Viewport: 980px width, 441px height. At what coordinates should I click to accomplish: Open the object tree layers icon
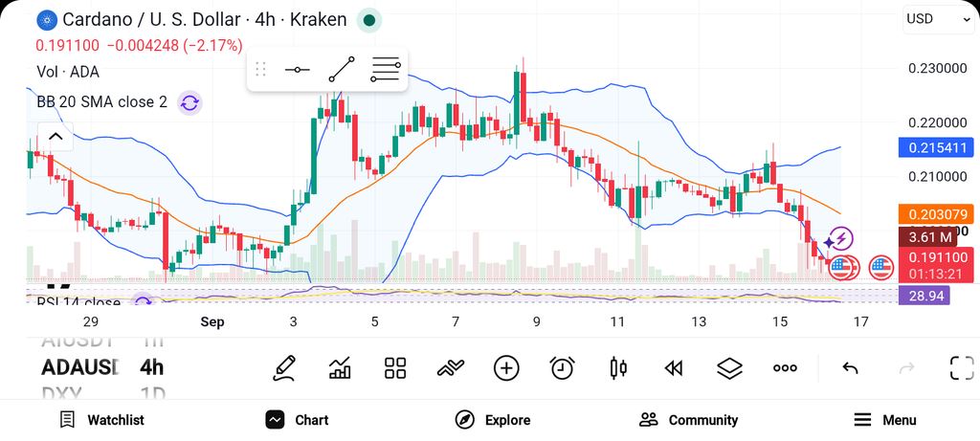tap(729, 368)
